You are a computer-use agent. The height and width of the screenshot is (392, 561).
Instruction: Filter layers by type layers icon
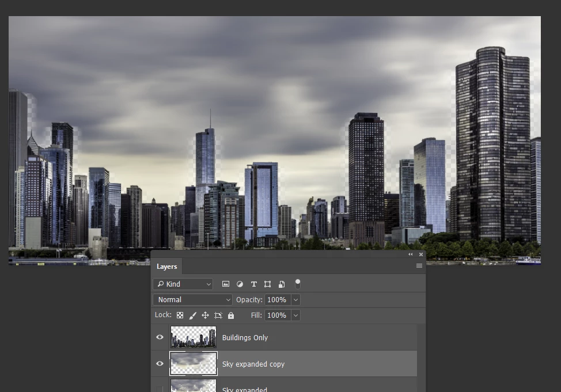coord(253,284)
